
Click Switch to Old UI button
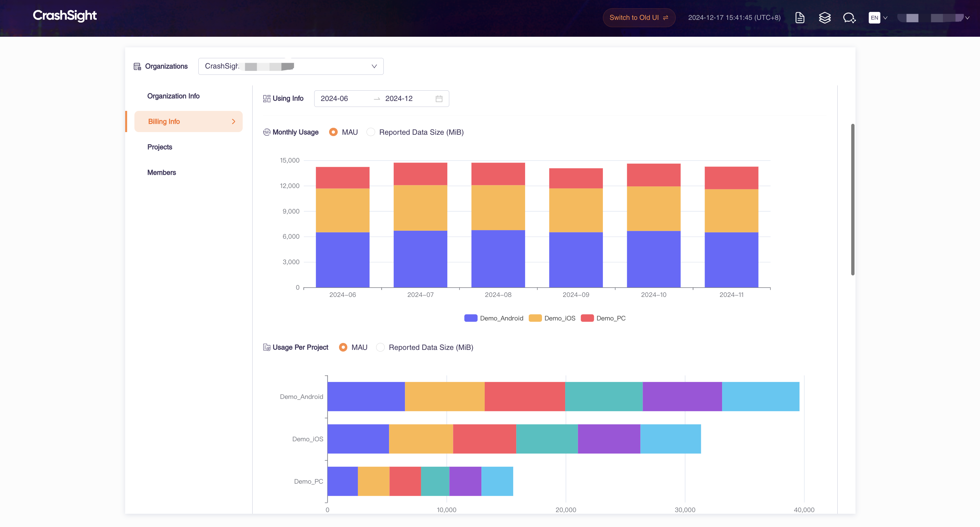coord(639,18)
